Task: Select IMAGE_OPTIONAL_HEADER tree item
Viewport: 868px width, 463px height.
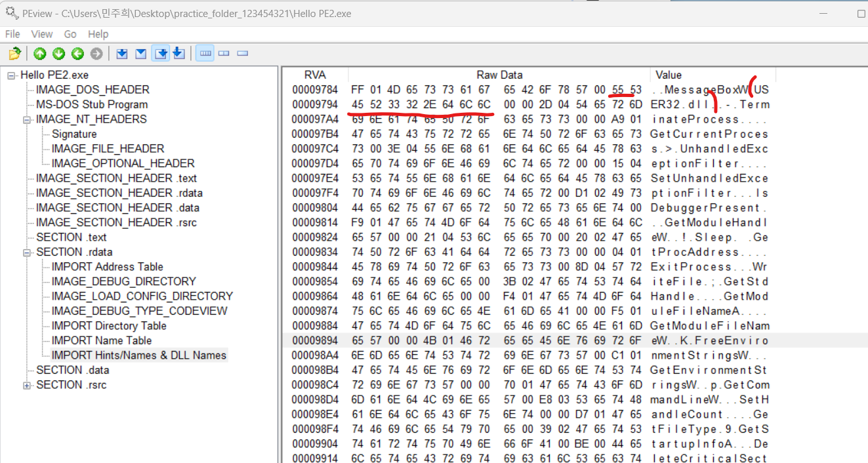Action: pyautogui.click(x=123, y=163)
